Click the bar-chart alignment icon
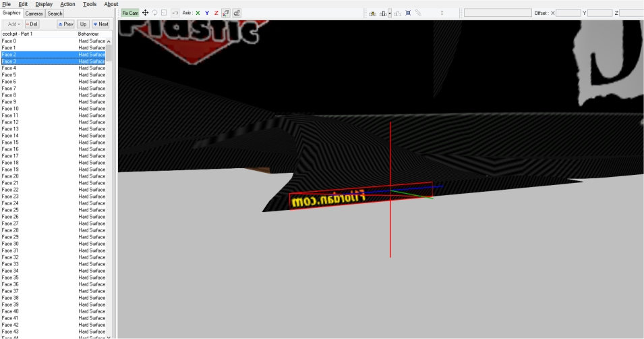 (x=383, y=13)
